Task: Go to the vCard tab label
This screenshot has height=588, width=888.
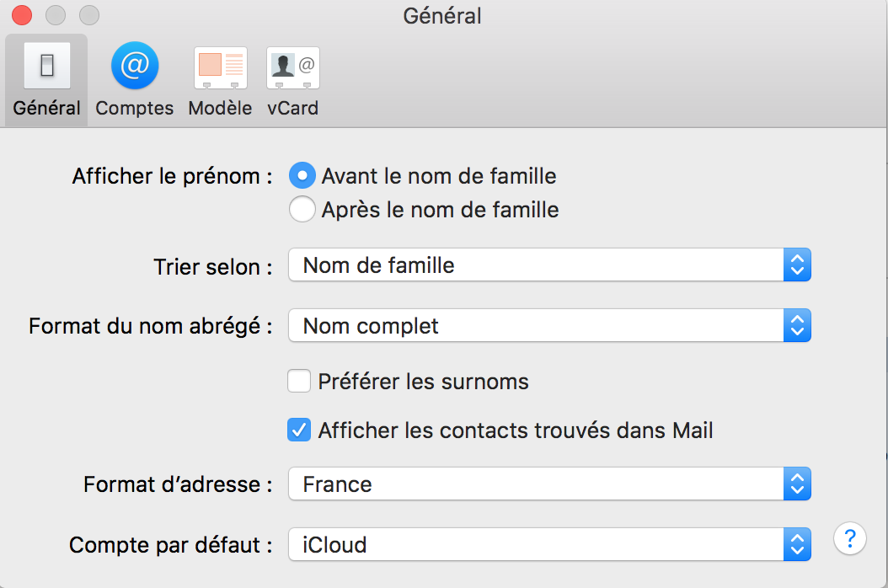Action: tap(293, 108)
